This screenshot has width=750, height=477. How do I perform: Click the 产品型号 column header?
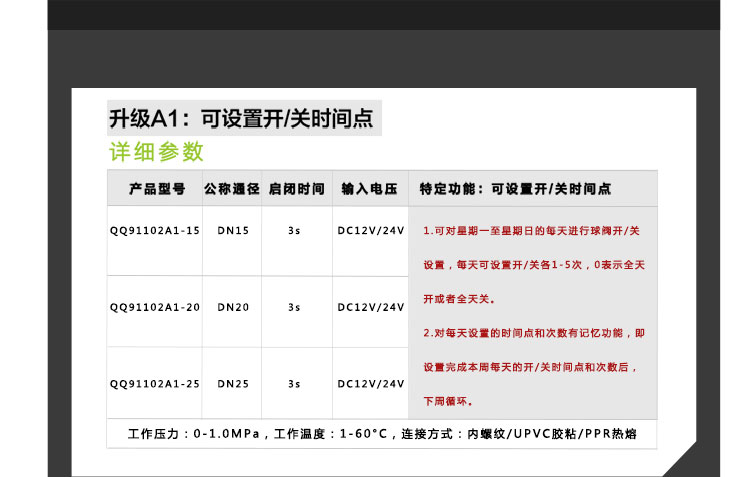click(156, 188)
